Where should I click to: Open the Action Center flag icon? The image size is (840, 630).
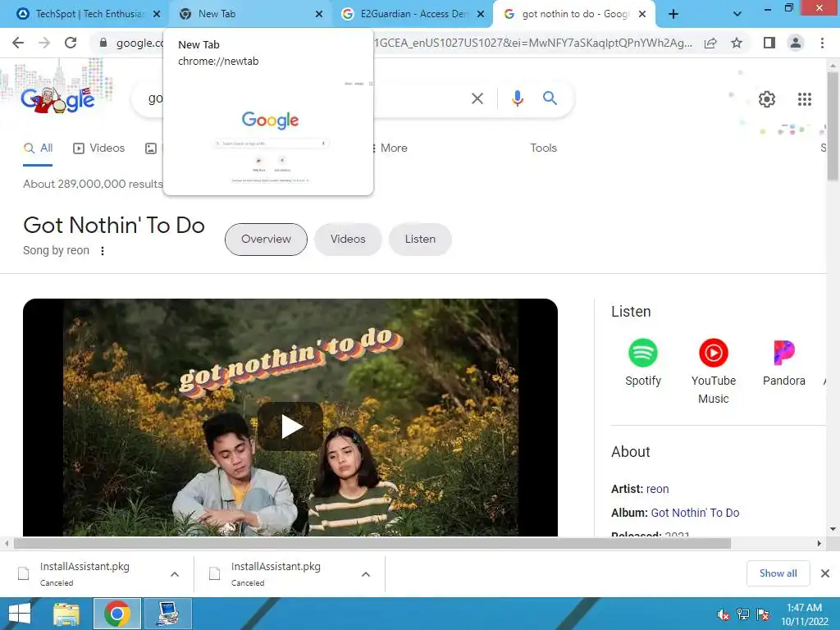pos(763,614)
